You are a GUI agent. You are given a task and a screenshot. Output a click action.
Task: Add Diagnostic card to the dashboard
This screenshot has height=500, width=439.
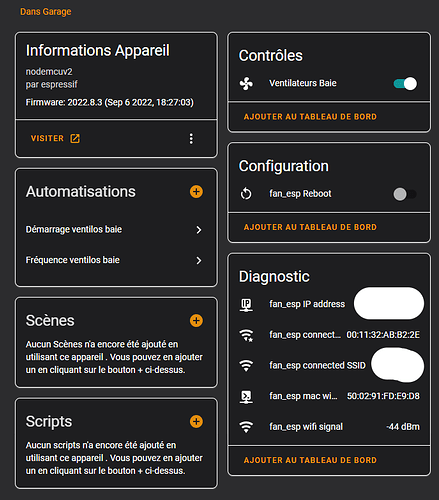click(x=310, y=460)
